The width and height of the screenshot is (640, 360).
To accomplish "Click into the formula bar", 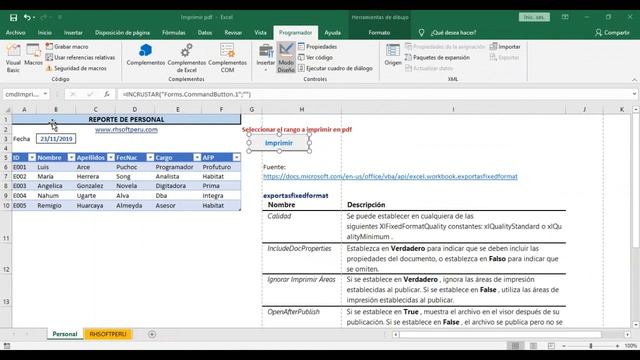I will click(x=374, y=94).
